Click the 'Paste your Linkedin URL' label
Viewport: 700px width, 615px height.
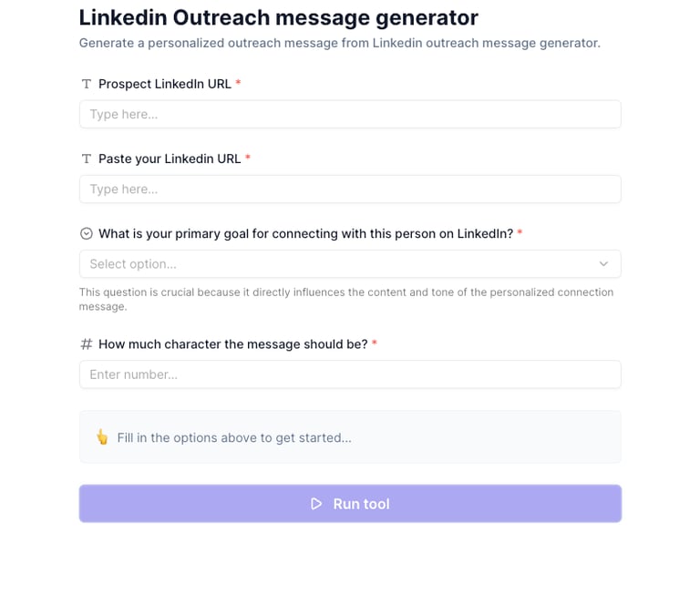(x=170, y=159)
